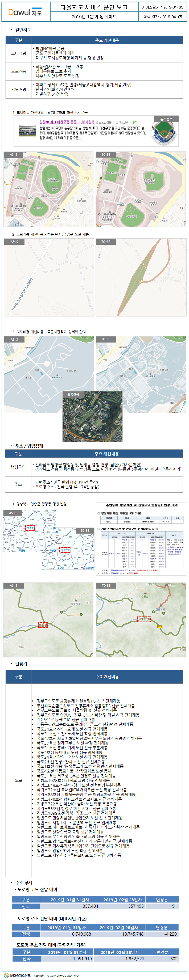Select the value 357,495

click(x=136, y=906)
